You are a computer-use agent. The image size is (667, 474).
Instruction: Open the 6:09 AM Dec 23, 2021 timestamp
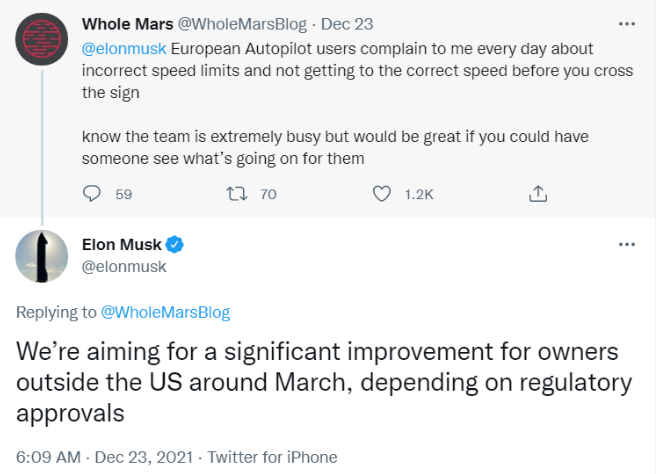105,457
